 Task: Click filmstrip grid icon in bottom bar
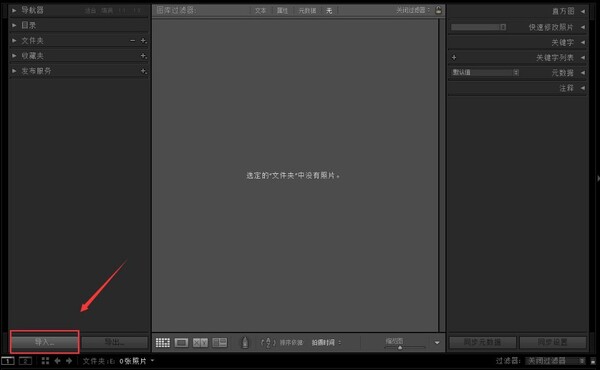click(45, 361)
